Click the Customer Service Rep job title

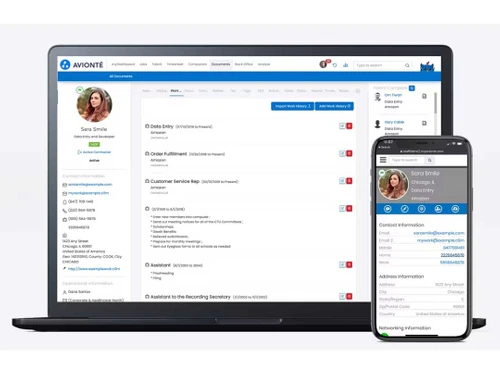coord(175,181)
